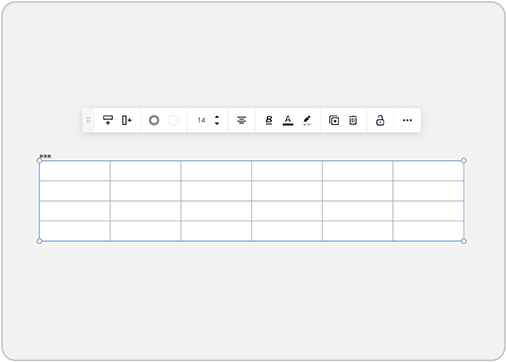Viewport: 506px width, 362px height.
Task: Click the table's bottom-right resize handle
Action: pyautogui.click(x=464, y=241)
